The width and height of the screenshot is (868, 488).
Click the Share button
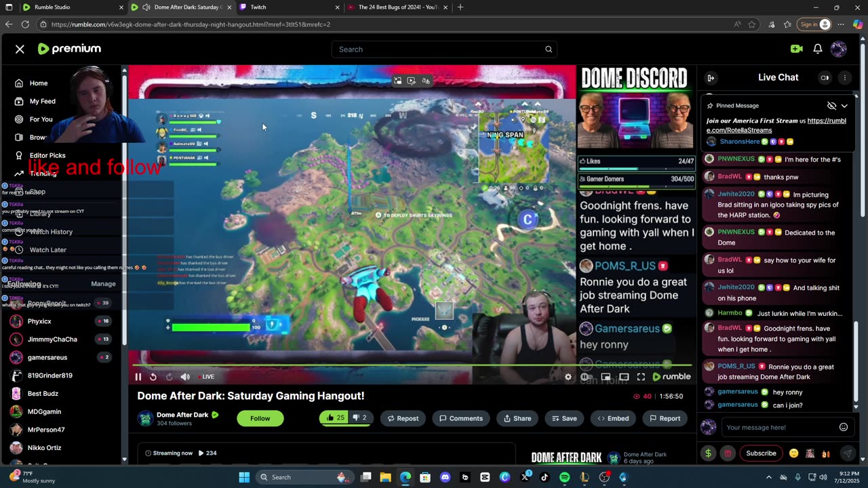(x=517, y=418)
